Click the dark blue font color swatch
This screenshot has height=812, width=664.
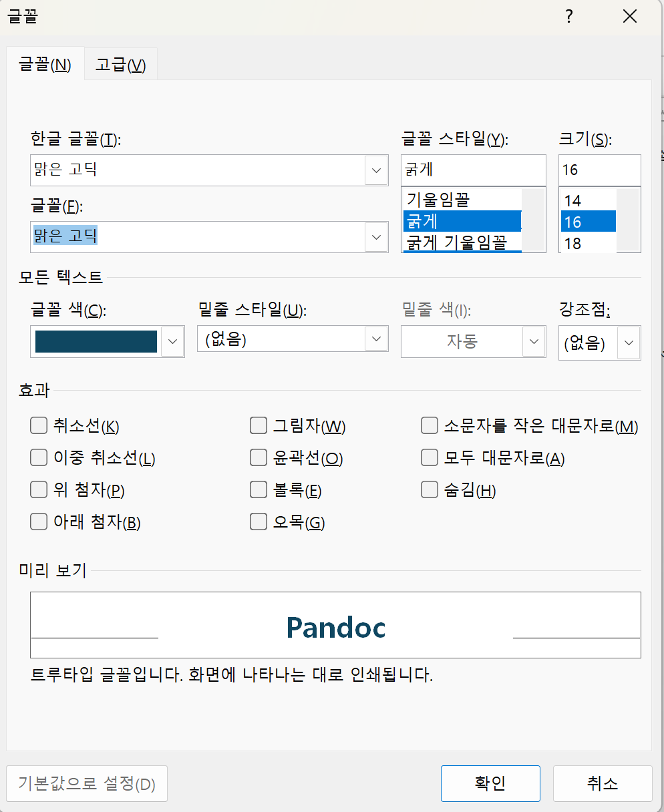pos(96,341)
